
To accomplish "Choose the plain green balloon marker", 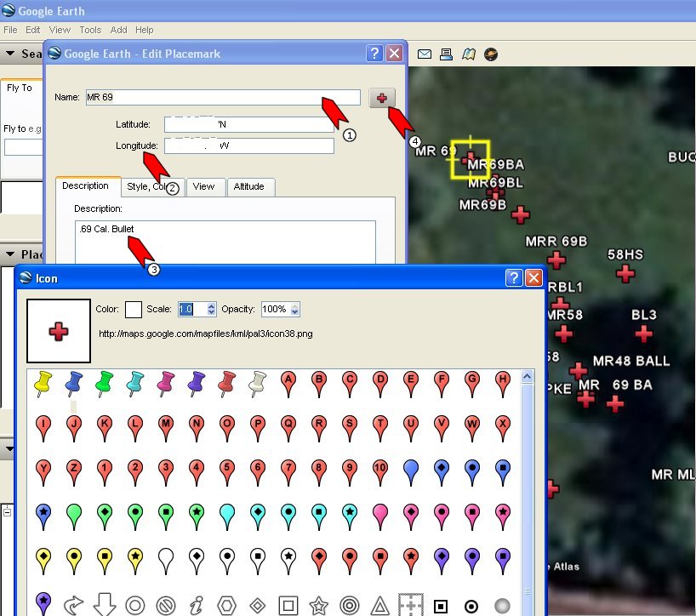I will pyautogui.click(x=74, y=517).
